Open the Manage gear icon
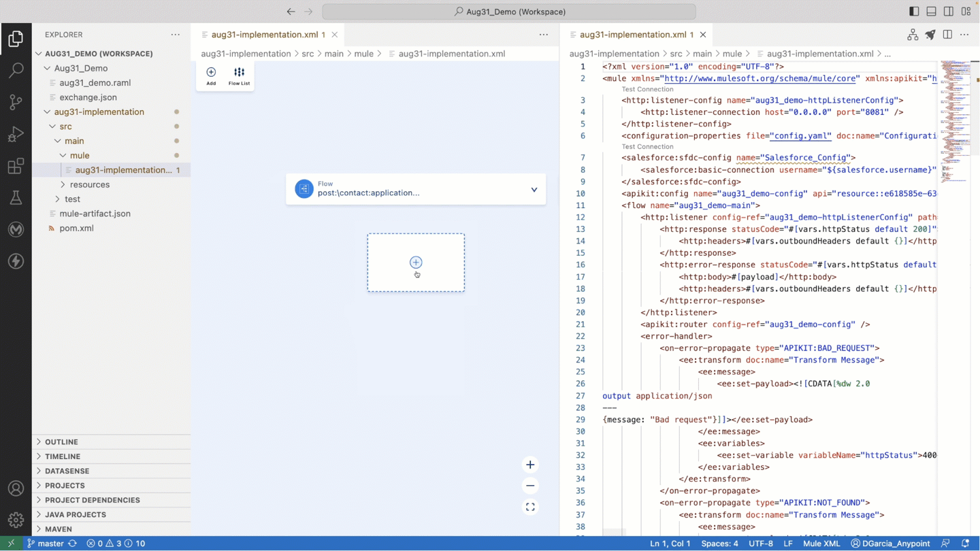Viewport: 980px width, 551px height. [16, 520]
